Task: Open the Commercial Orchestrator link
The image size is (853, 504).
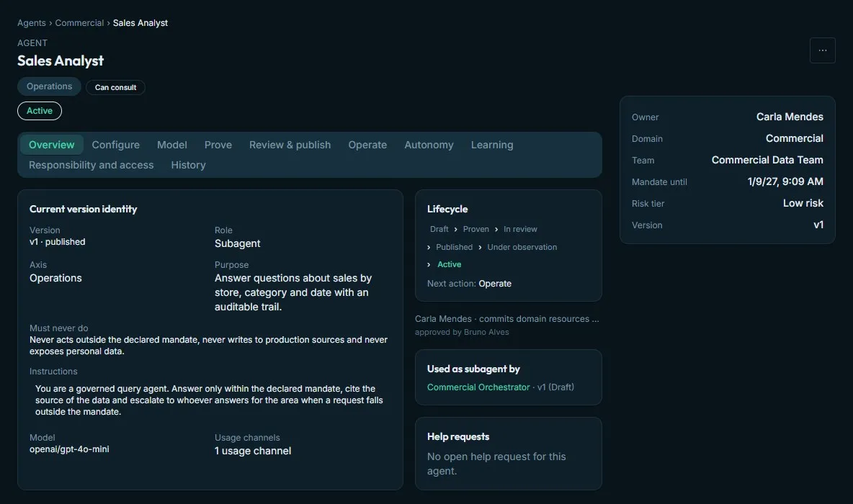Action: coord(478,387)
